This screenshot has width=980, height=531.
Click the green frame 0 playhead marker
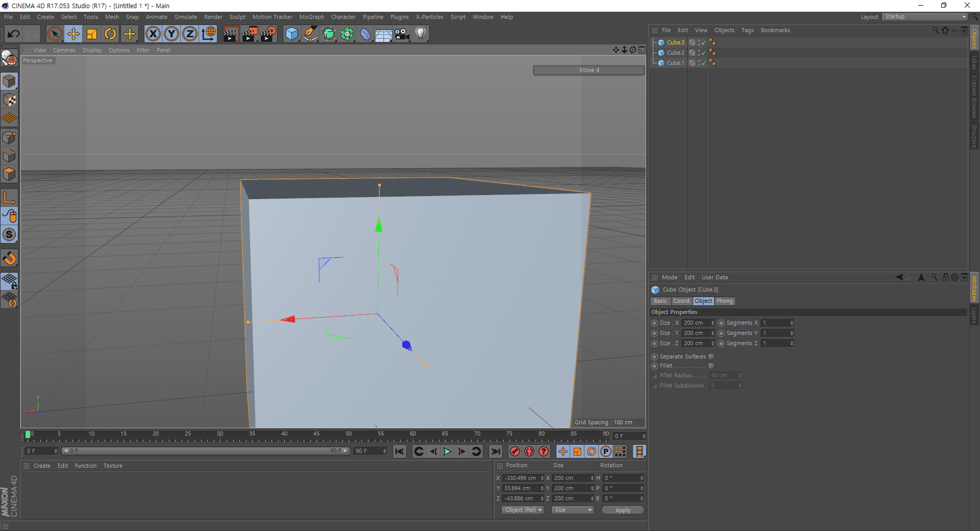[x=28, y=435]
